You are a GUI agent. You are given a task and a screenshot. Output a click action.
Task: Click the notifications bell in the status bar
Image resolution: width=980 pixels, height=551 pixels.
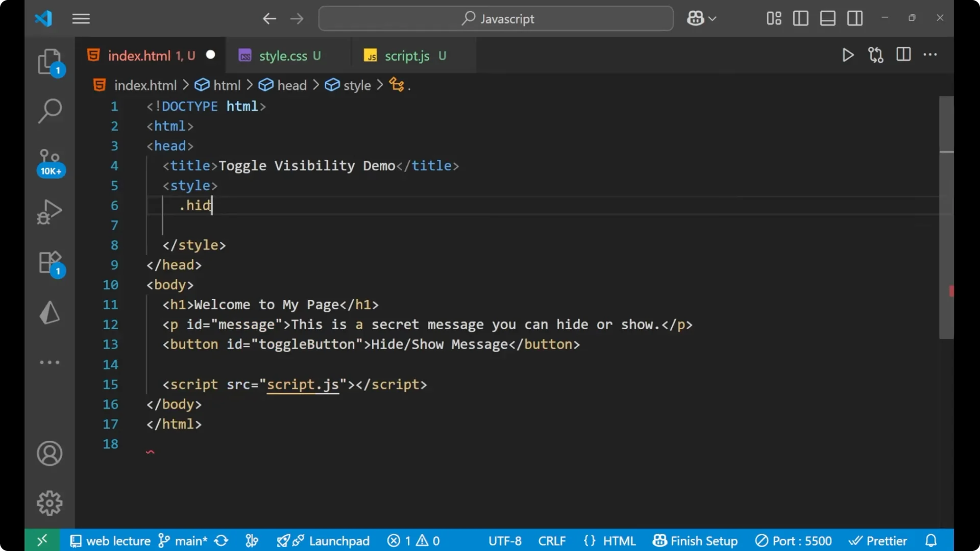(x=930, y=540)
